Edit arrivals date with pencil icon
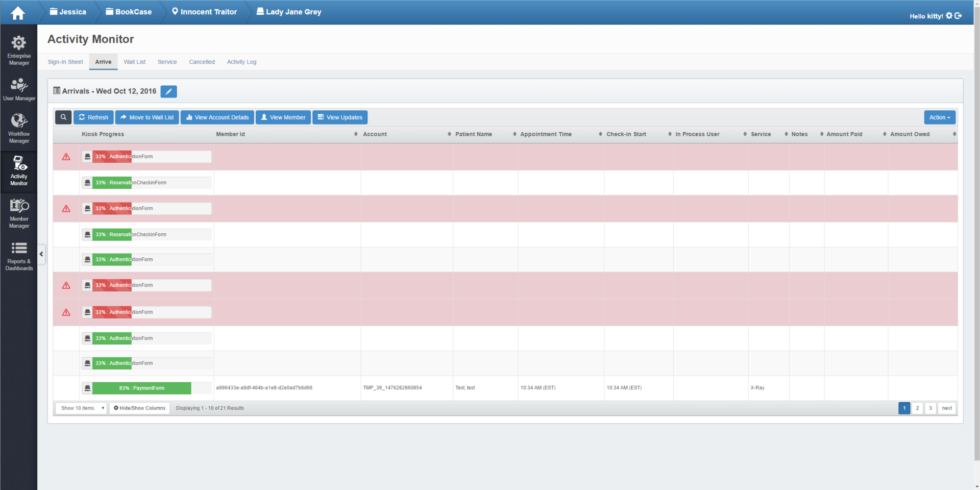The height and width of the screenshot is (490, 980). pyautogui.click(x=168, y=91)
